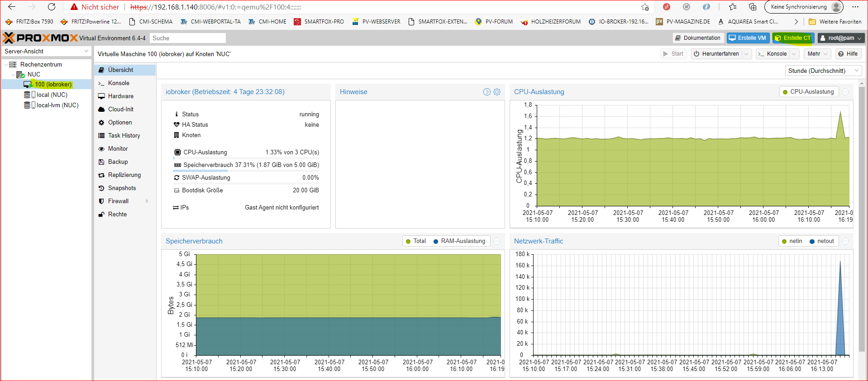The height and width of the screenshot is (381, 868).
Task: Open the Backup tab
Action: (125, 162)
